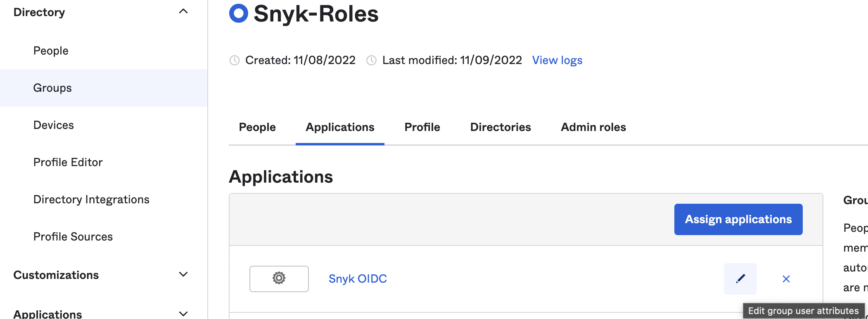This screenshot has height=319, width=868.
Task: Navigate to People in the sidebar
Action: click(51, 51)
